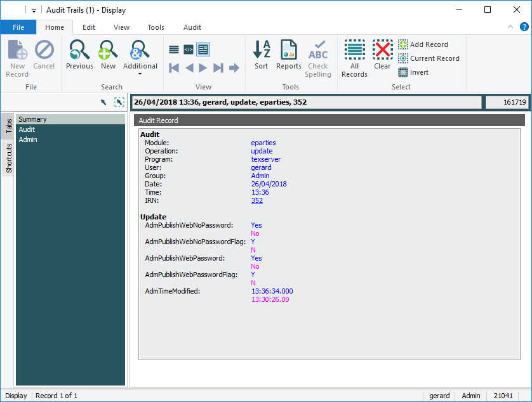Select the Details view icon

click(203, 50)
